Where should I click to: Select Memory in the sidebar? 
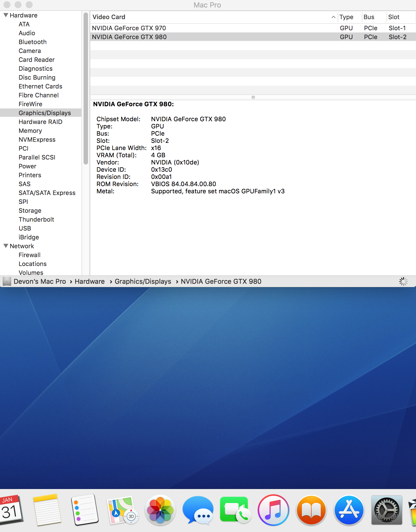[x=30, y=131]
